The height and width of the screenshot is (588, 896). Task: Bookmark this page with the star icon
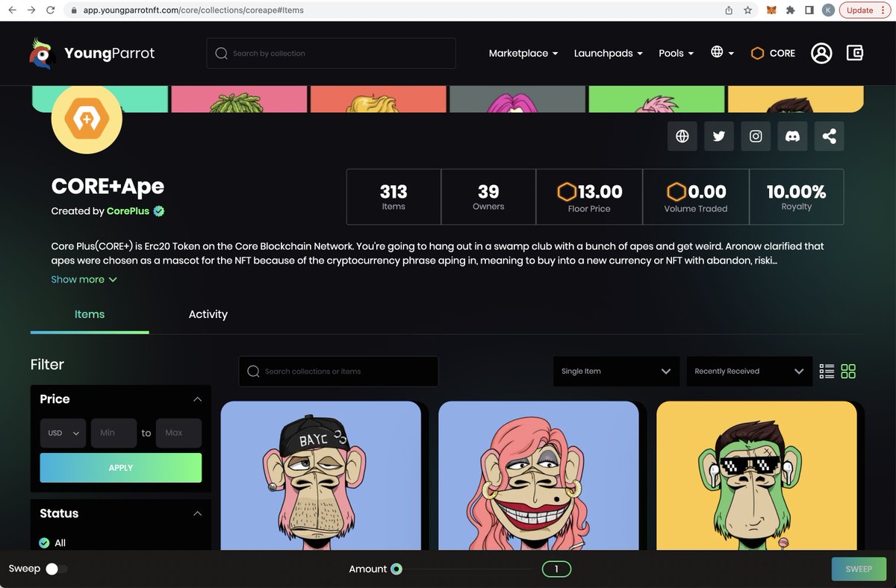click(x=747, y=10)
